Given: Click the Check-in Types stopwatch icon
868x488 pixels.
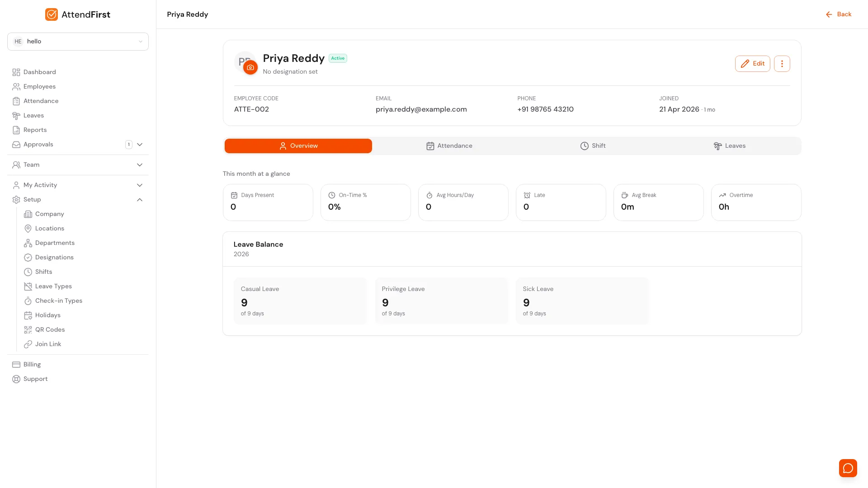Looking at the screenshot, I should click(28, 301).
